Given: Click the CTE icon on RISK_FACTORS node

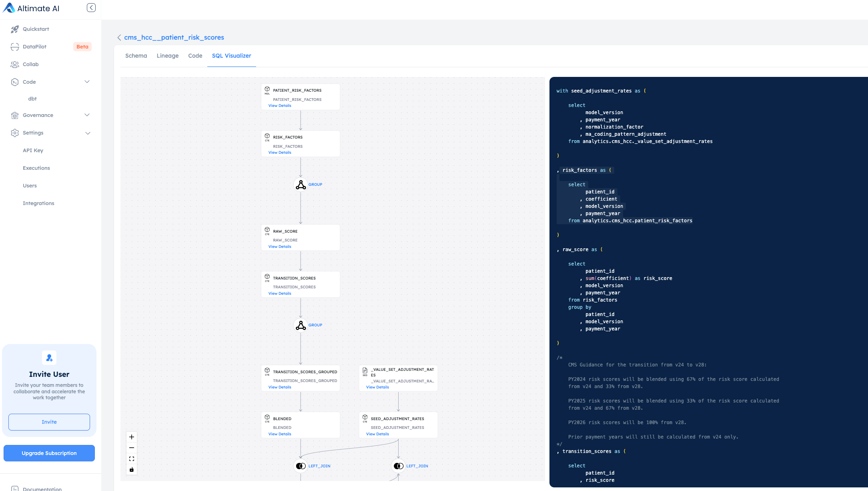Looking at the screenshot, I should (267, 137).
